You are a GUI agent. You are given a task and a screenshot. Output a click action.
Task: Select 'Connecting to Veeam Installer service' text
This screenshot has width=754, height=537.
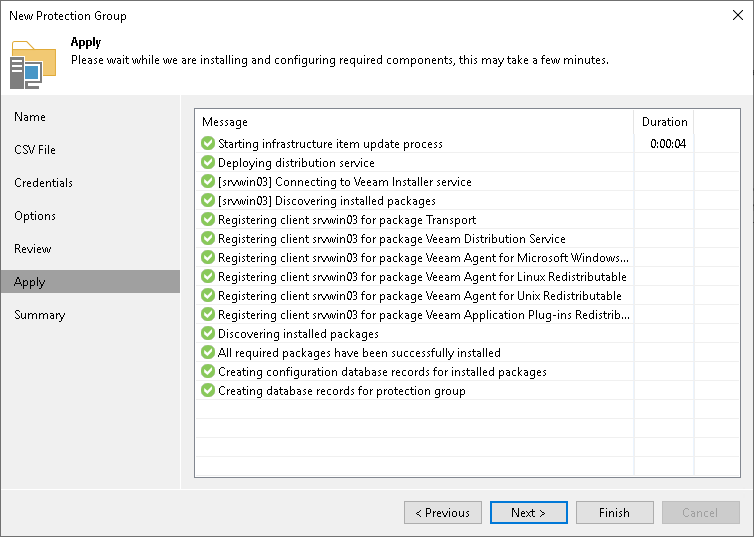[344, 182]
